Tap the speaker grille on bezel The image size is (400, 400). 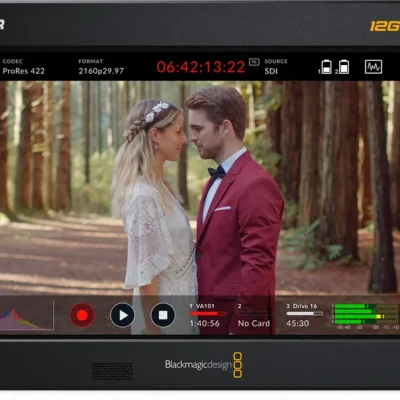(112, 371)
